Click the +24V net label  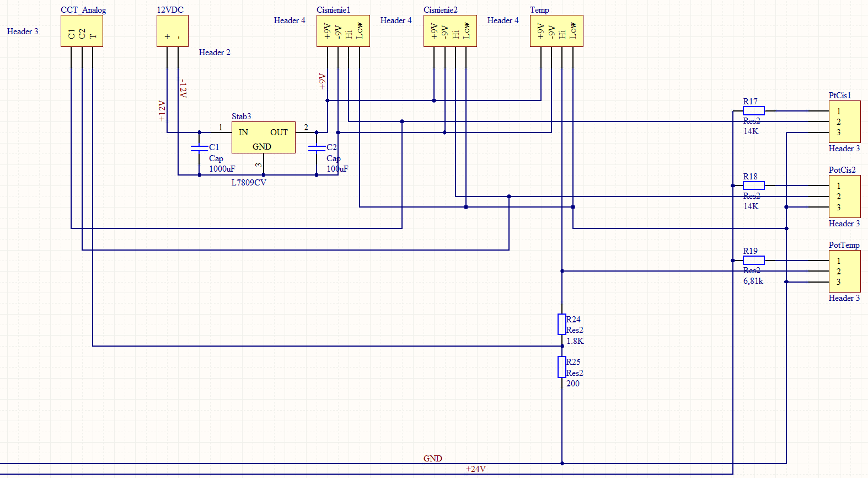[476, 469]
